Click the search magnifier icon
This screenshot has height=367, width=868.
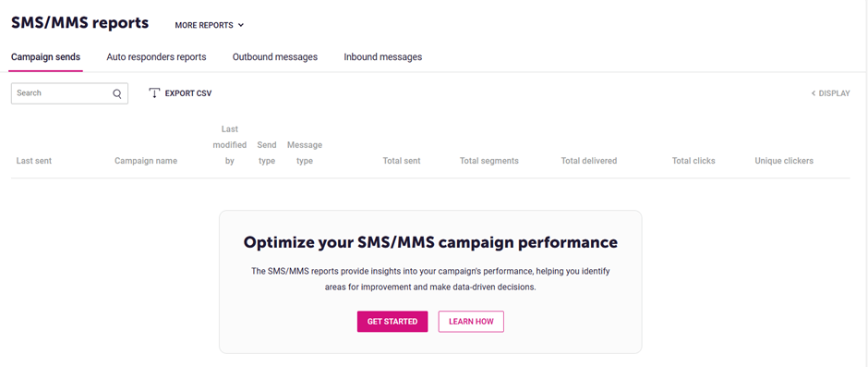[116, 93]
